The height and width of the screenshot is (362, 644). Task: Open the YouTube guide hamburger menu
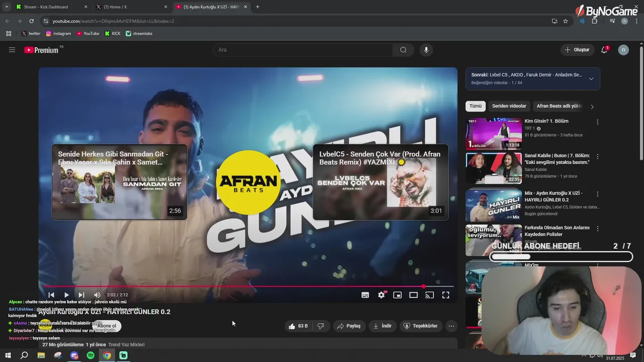pos(12,50)
